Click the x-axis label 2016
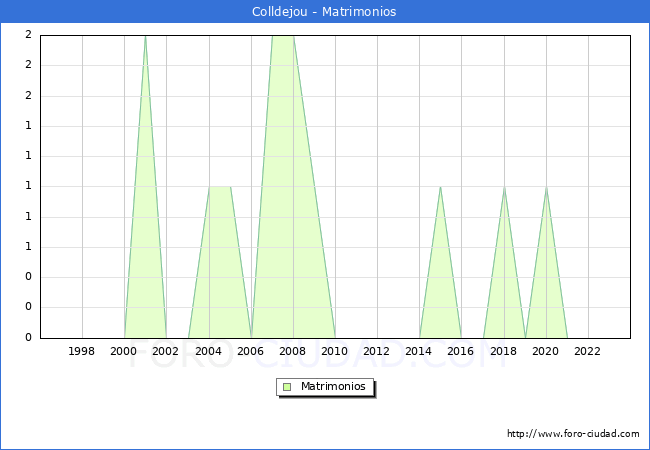Screen dimensions: 650x450 (x=461, y=351)
